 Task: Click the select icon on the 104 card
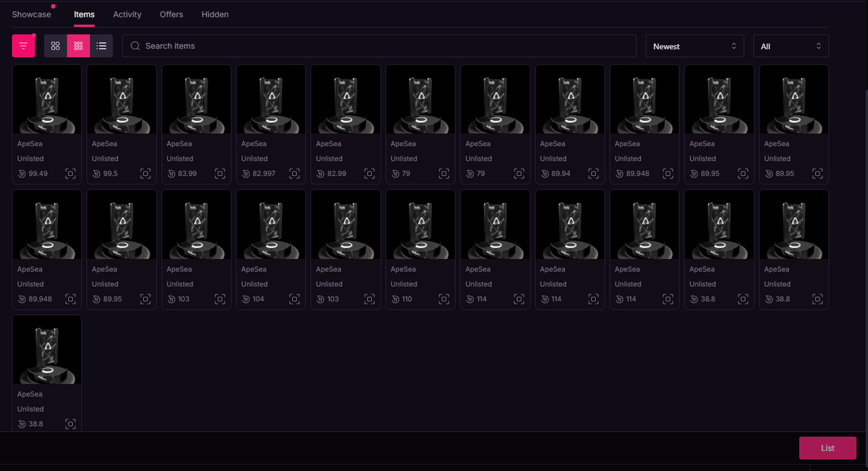pos(294,299)
